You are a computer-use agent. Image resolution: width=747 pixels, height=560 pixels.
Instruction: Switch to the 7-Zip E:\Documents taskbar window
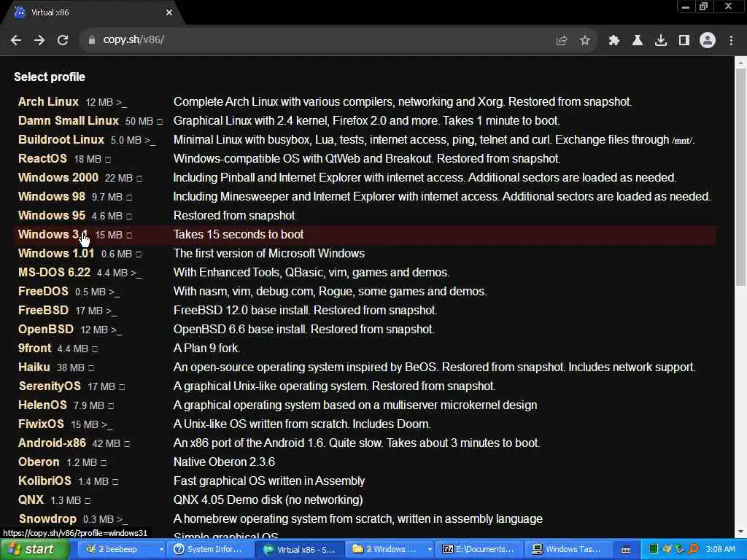[x=480, y=550]
